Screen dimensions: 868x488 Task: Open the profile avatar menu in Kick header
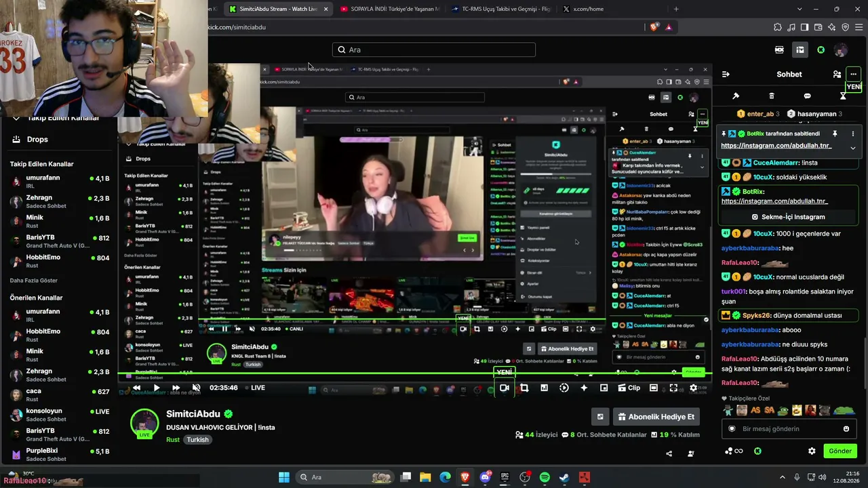click(841, 49)
